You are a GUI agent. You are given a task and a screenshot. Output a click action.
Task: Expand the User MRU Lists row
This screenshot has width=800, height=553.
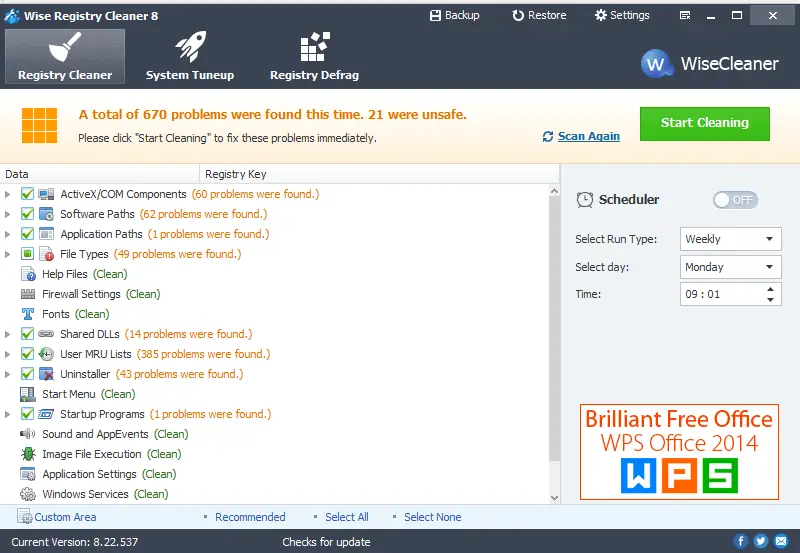[7, 354]
